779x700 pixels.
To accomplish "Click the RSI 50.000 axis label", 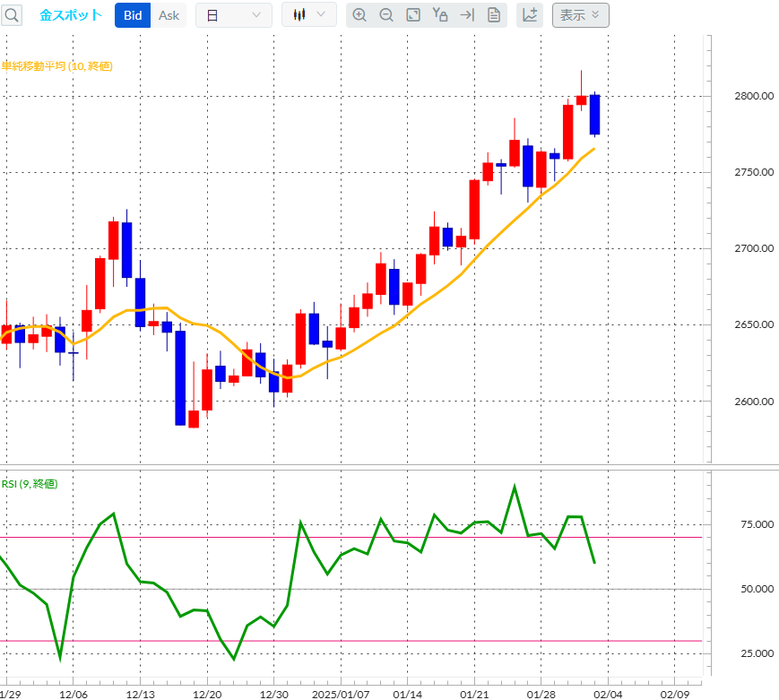I will (757, 589).
